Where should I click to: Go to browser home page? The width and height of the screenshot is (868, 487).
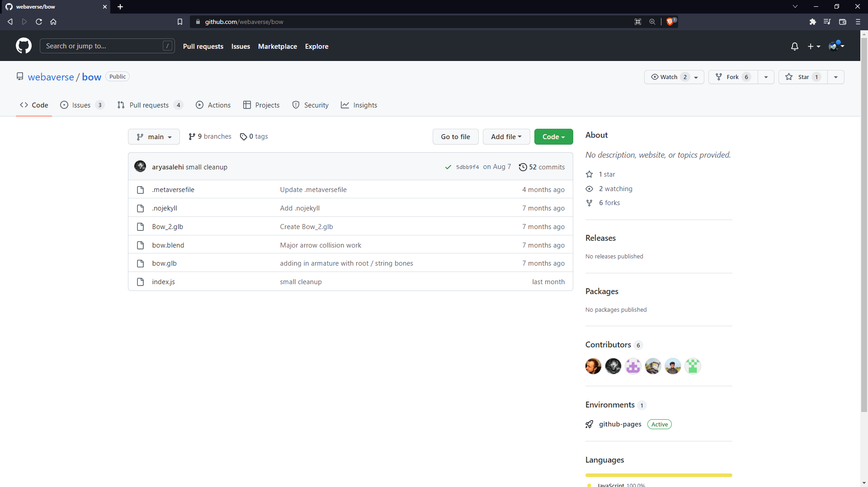point(53,22)
